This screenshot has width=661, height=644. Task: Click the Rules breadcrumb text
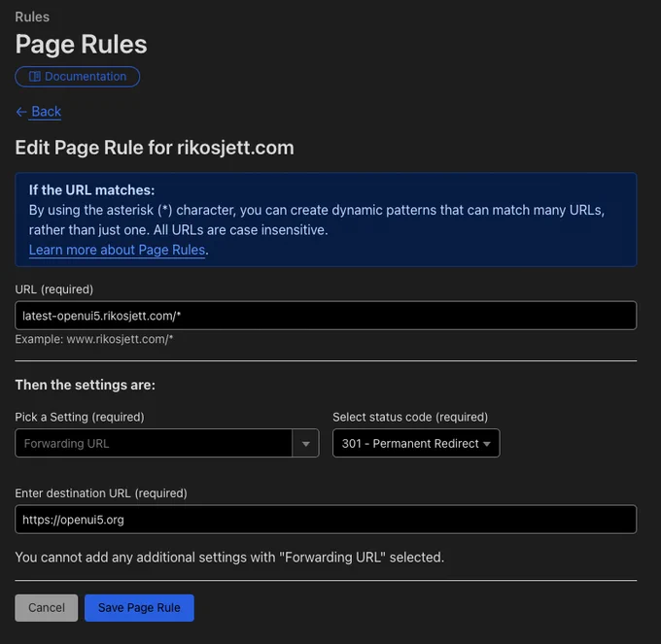32,17
